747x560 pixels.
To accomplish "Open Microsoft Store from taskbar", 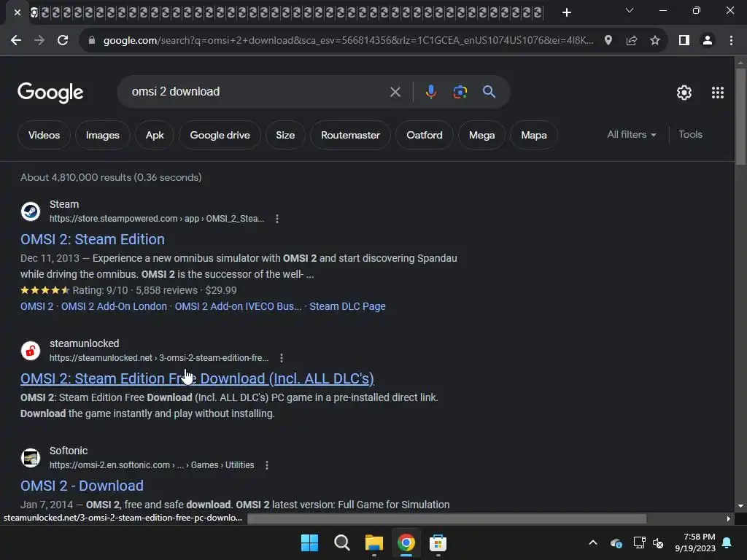I will pyautogui.click(x=438, y=542).
